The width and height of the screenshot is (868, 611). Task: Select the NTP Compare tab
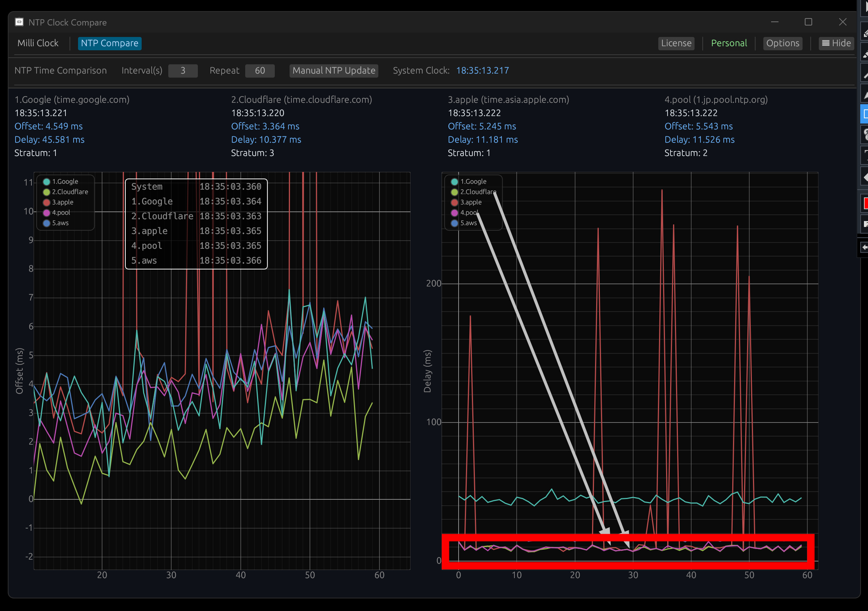tap(109, 44)
